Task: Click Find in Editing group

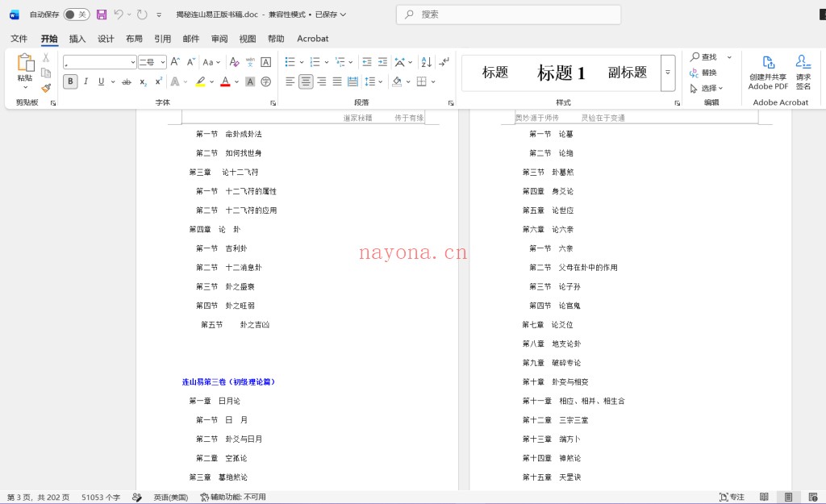Action: click(703, 57)
